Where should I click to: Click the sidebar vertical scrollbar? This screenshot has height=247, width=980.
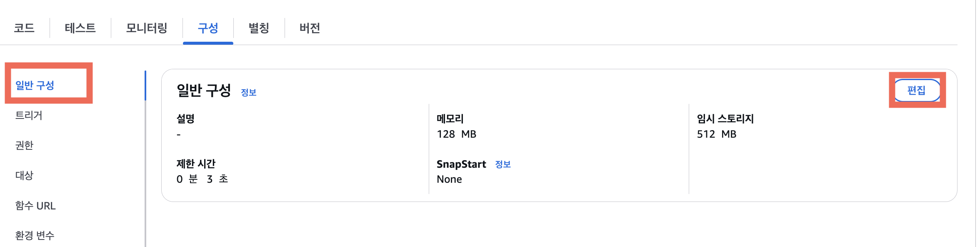tap(145, 159)
